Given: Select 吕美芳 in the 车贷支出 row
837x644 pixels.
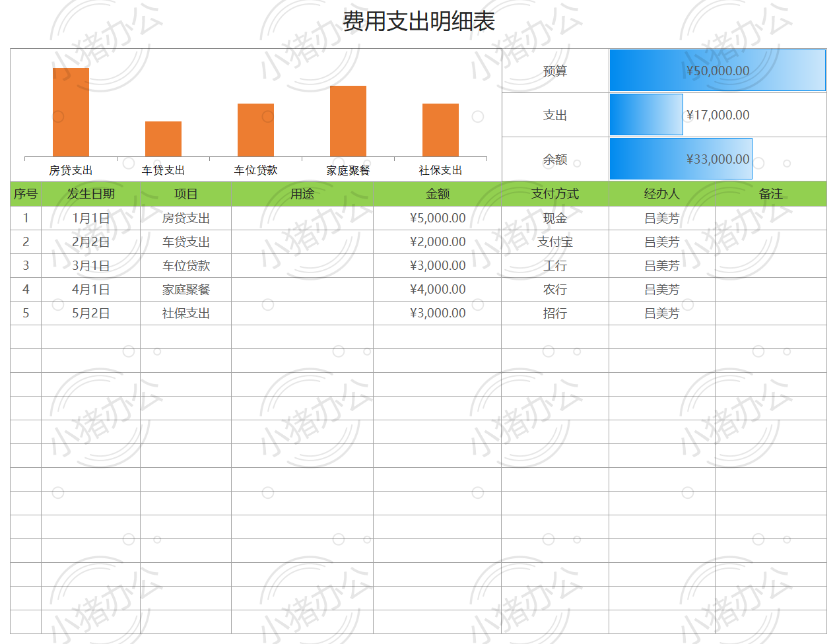Looking at the screenshot, I should [662, 242].
